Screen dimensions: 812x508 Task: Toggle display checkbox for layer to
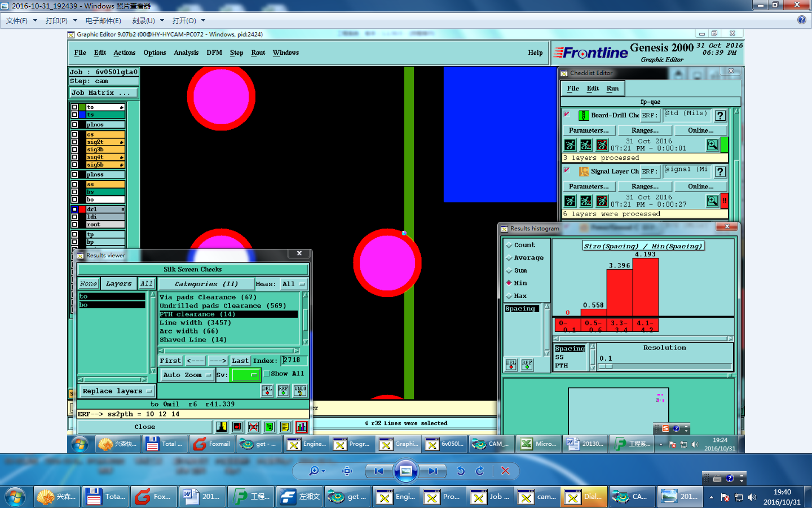(74, 107)
